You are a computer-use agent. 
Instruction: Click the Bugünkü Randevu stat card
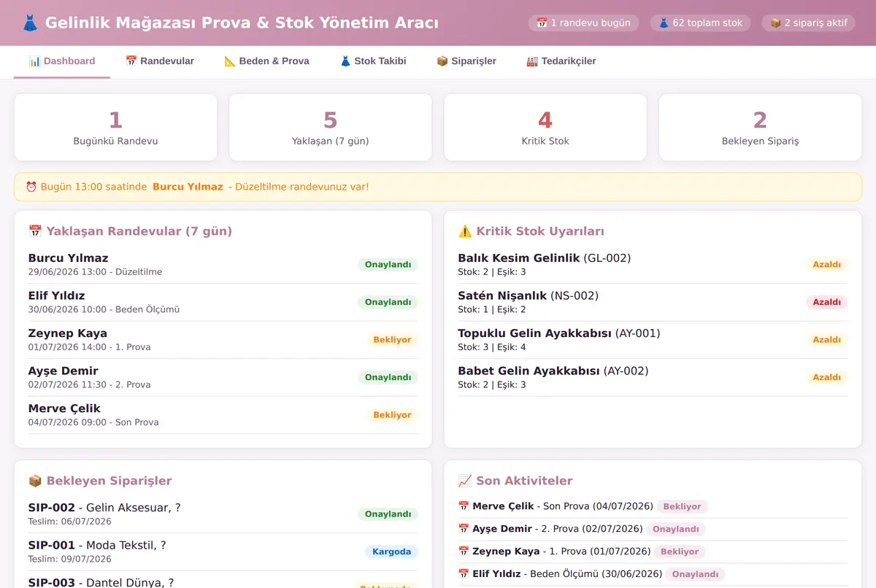tap(115, 127)
